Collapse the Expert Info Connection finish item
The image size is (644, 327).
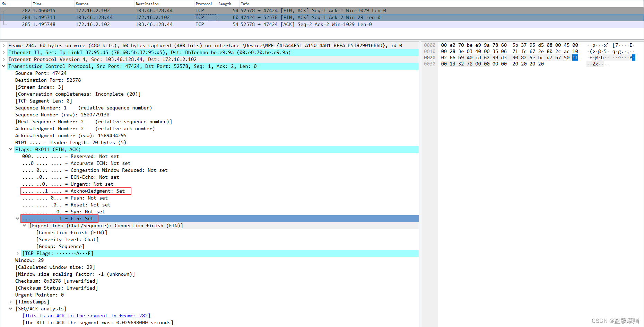pos(25,226)
